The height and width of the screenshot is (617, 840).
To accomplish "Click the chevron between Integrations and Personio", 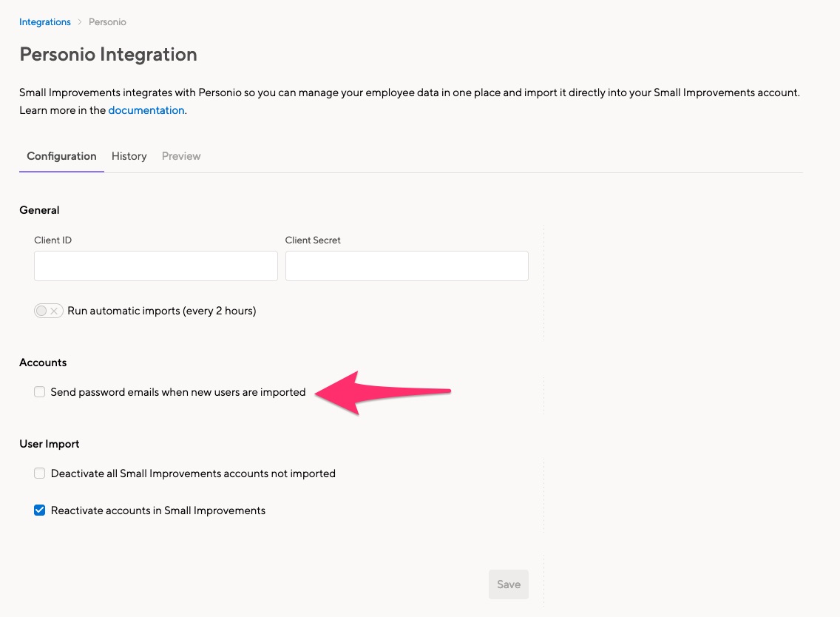I will [78, 21].
